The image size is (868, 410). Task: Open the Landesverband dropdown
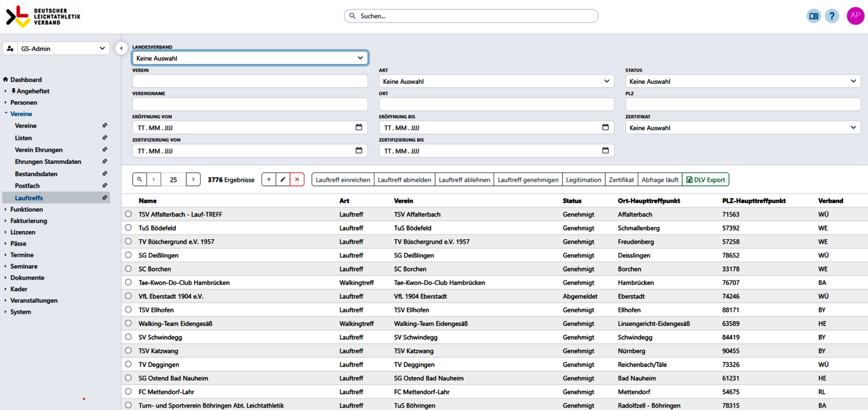[x=250, y=57]
